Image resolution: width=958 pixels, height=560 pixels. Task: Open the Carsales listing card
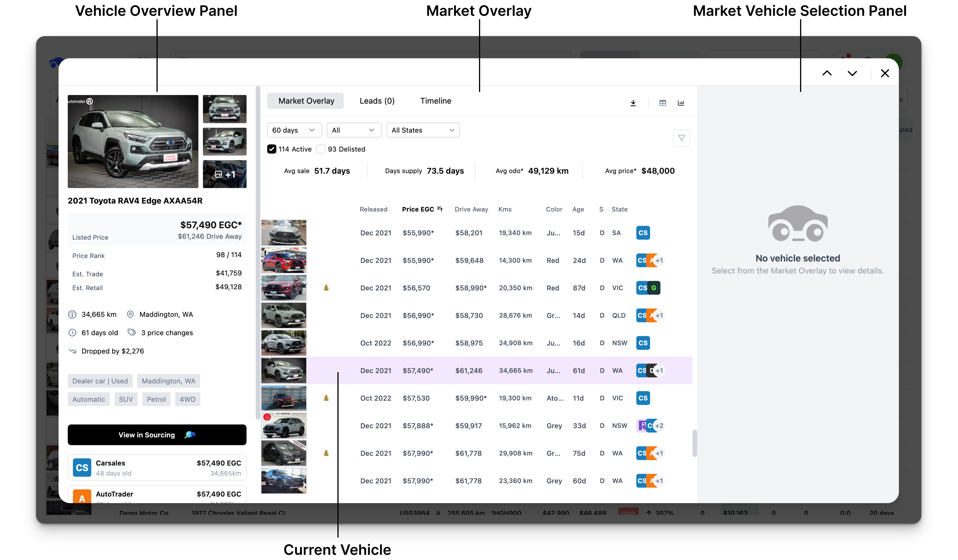(157, 468)
